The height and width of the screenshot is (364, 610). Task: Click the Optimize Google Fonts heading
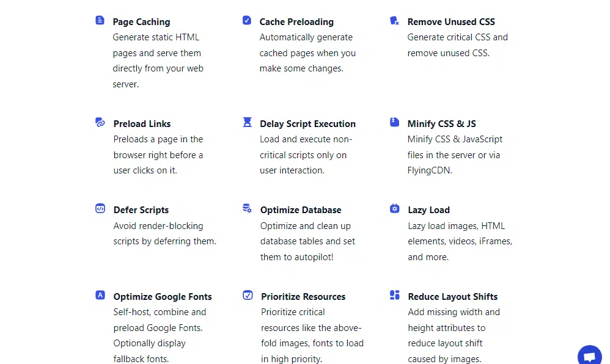(x=163, y=296)
